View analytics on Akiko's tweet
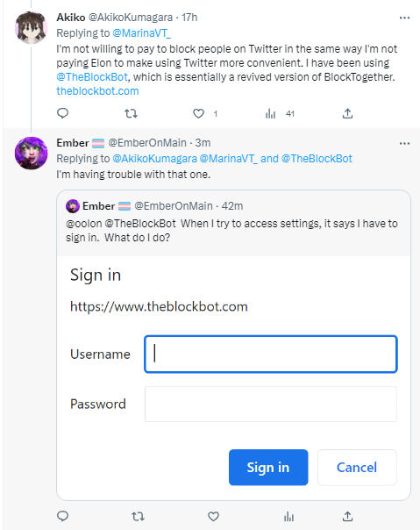This screenshot has height=530, width=420. click(271, 113)
